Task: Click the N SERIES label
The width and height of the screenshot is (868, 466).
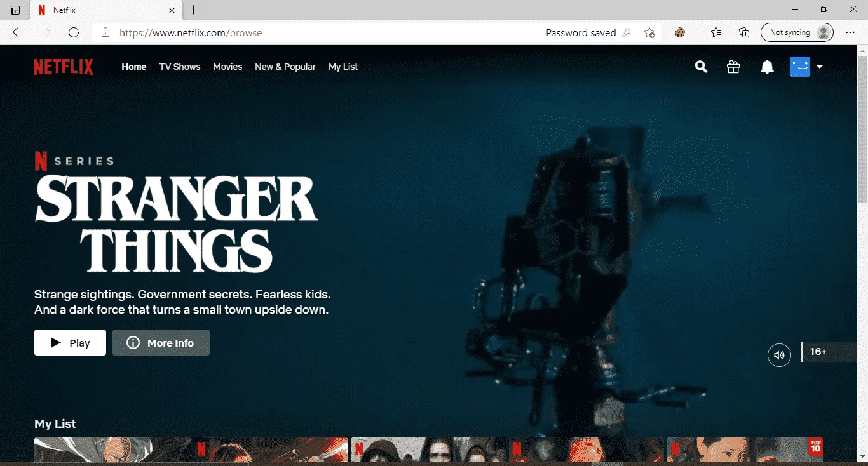Action: [x=74, y=161]
